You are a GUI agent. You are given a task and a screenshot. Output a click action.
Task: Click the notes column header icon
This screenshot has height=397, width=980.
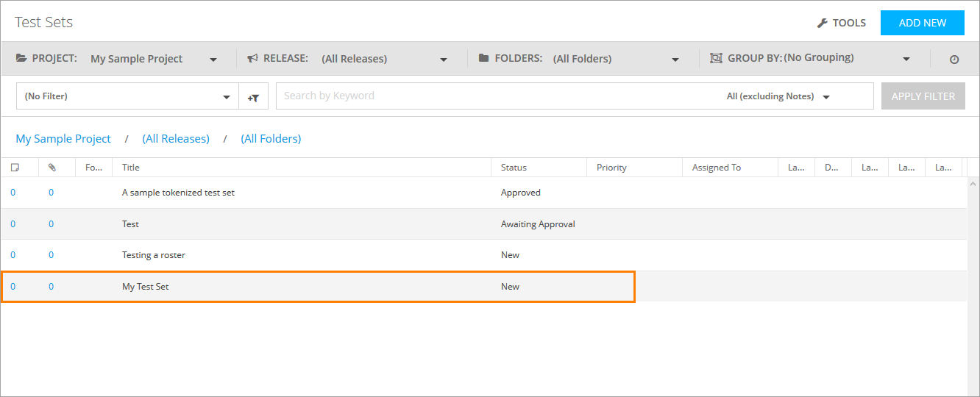click(x=15, y=168)
